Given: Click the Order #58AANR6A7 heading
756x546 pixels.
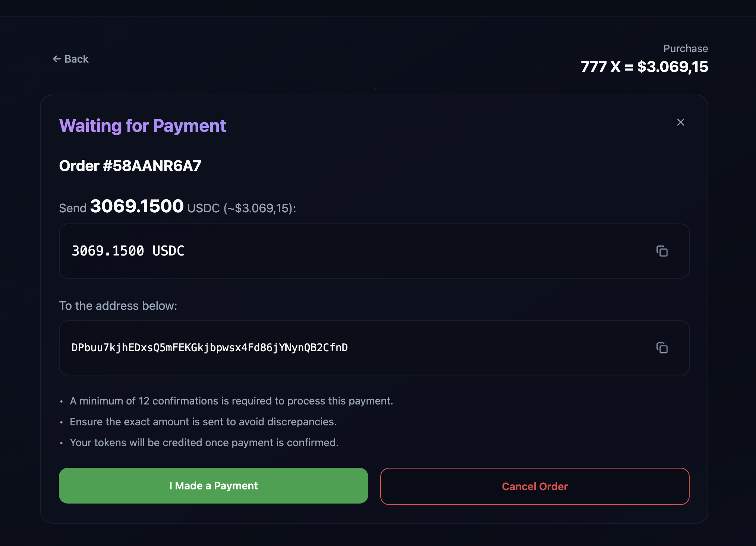Looking at the screenshot, I should (130, 165).
